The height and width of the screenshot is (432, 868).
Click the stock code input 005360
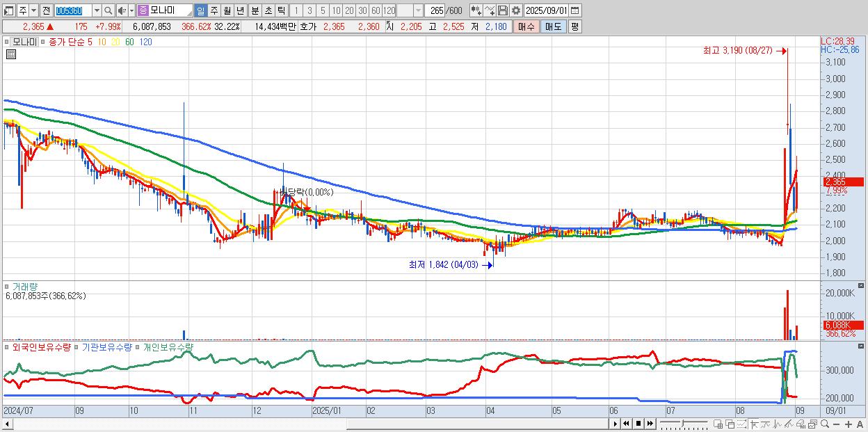coord(73,10)
